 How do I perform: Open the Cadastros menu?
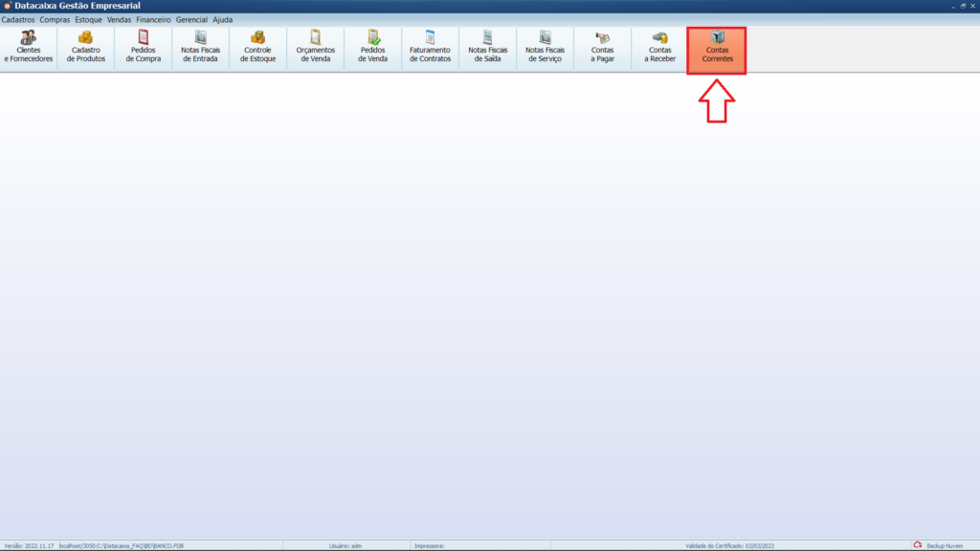coord(18,19)
